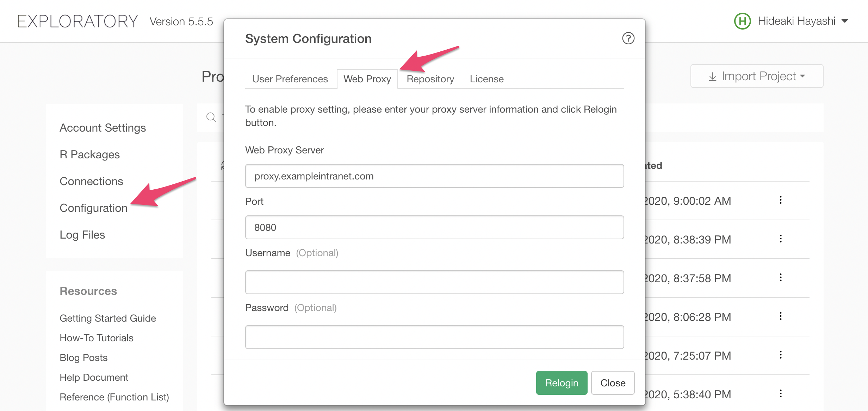Open options menu for the 7:25:07 PM row
Viewport: 868px width, 411px height.
tap(781, 355)
